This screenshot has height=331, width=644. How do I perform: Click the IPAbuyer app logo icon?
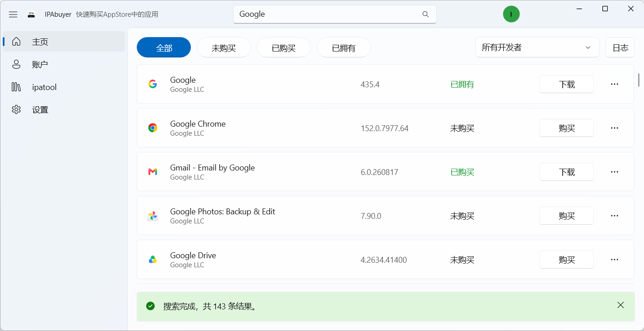click(31, 14)
